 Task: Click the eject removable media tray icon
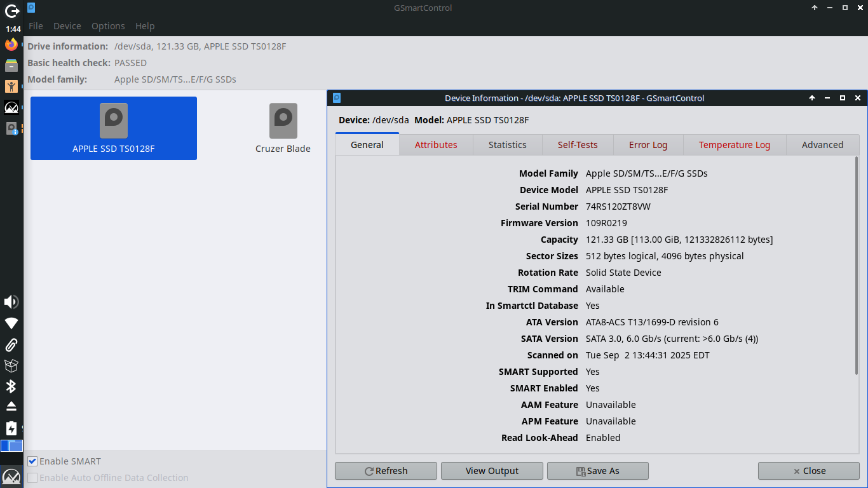click(x=11, y=407)
